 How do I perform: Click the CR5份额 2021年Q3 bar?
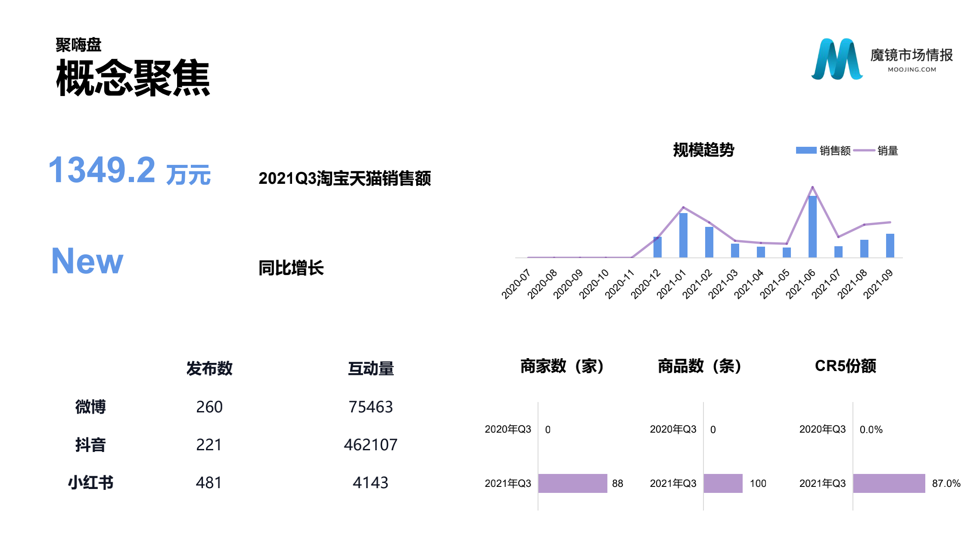coord(889,483)
